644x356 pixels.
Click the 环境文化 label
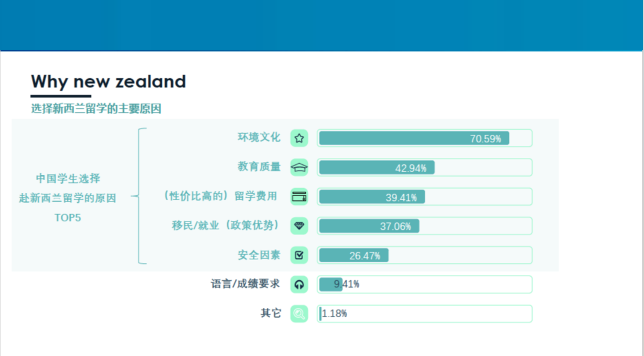pos(259,137)
